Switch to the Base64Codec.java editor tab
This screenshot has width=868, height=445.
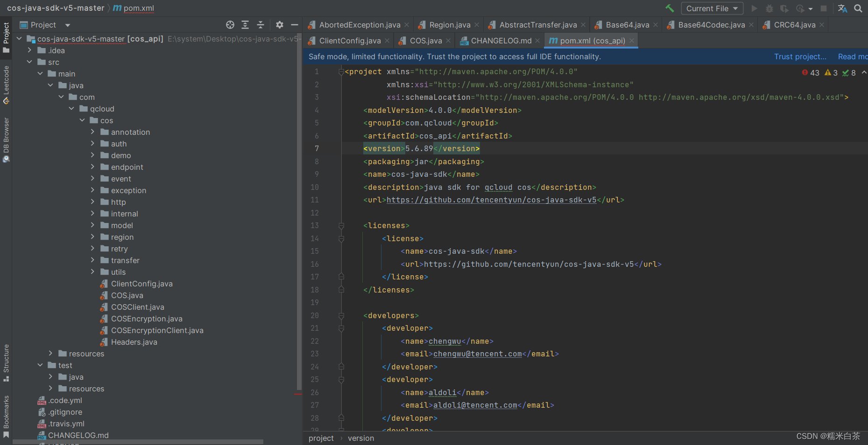pos(711,25)
